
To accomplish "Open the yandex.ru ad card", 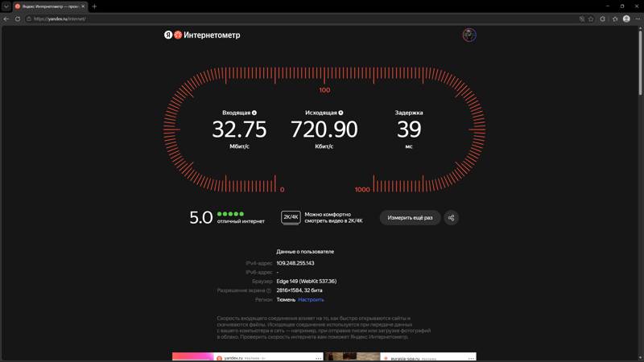I will pos(248,357).
